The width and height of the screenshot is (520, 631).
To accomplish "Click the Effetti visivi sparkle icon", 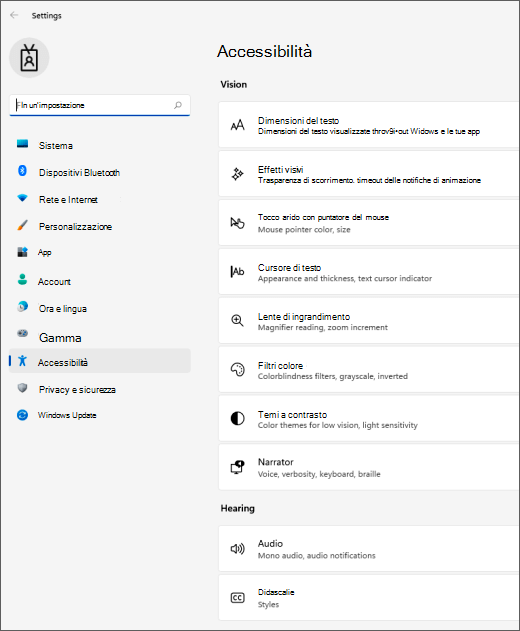I will click(237, 174).
